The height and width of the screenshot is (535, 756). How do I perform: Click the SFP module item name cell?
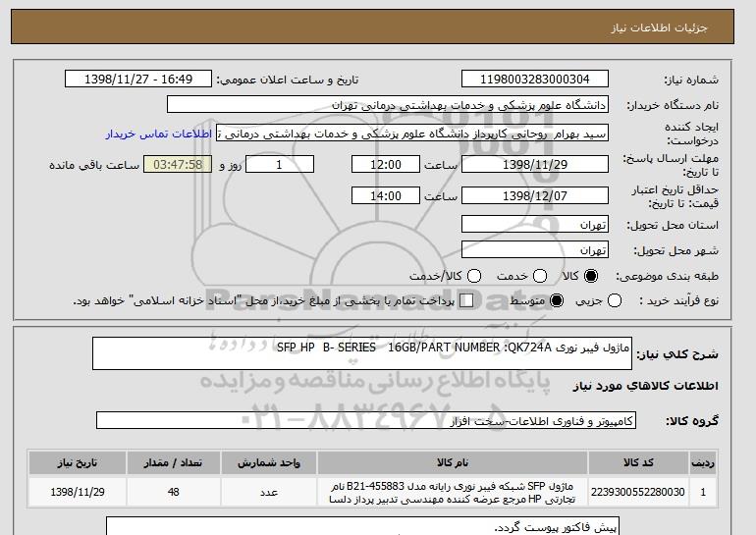[x=453, y=492]
